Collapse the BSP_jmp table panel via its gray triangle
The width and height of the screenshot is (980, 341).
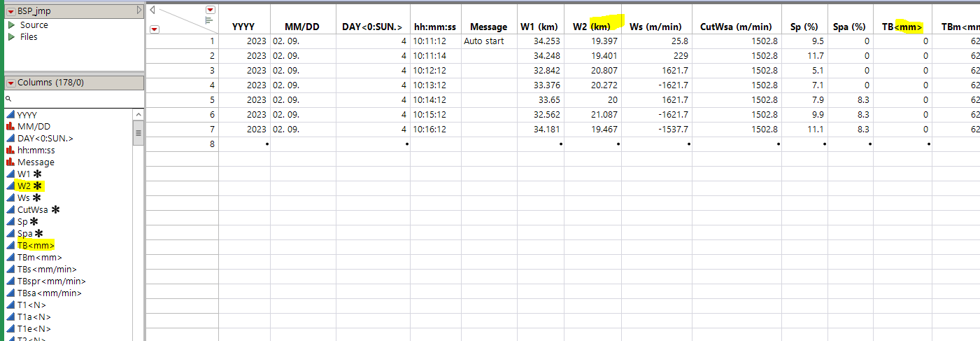coord(139,11)
